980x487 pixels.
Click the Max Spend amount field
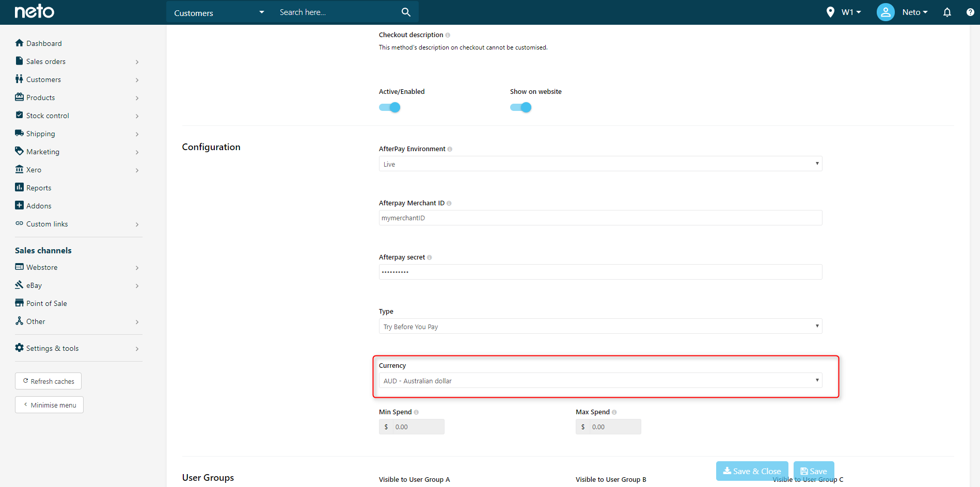tap(615, 427)
